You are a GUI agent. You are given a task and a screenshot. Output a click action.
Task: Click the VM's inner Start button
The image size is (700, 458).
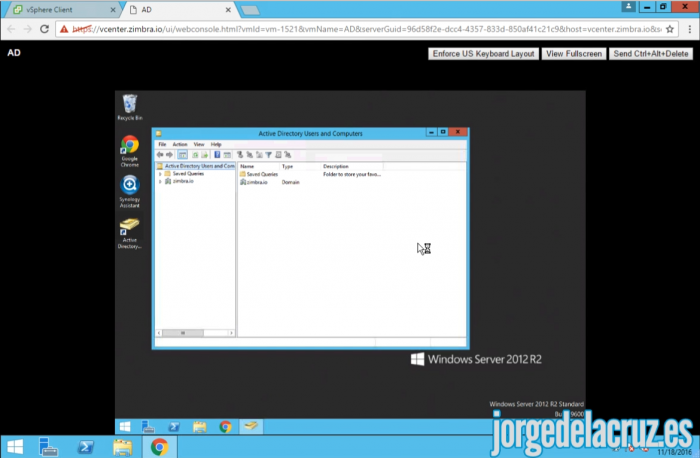(x=125, y=427)
